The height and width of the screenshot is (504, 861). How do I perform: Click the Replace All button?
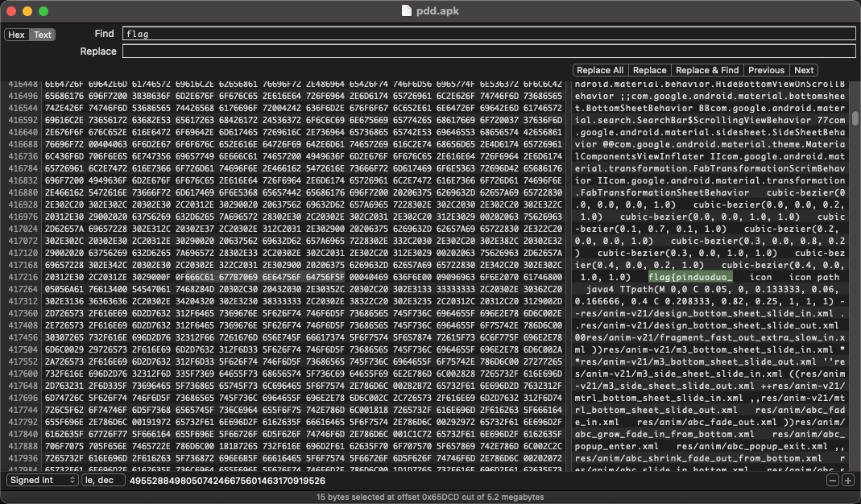tap(600, 70)
